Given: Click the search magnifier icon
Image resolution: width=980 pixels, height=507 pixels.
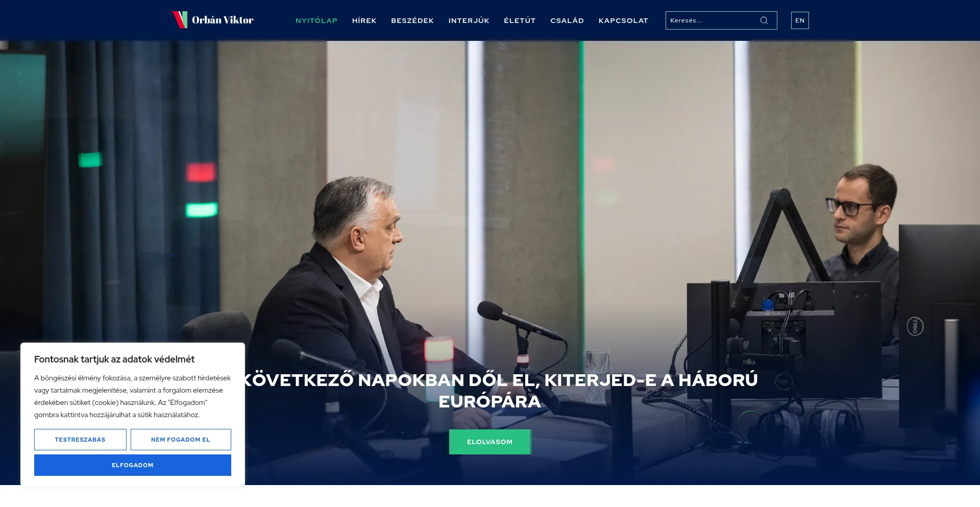Looking at the screenshot, I should [x=764, y=20].
